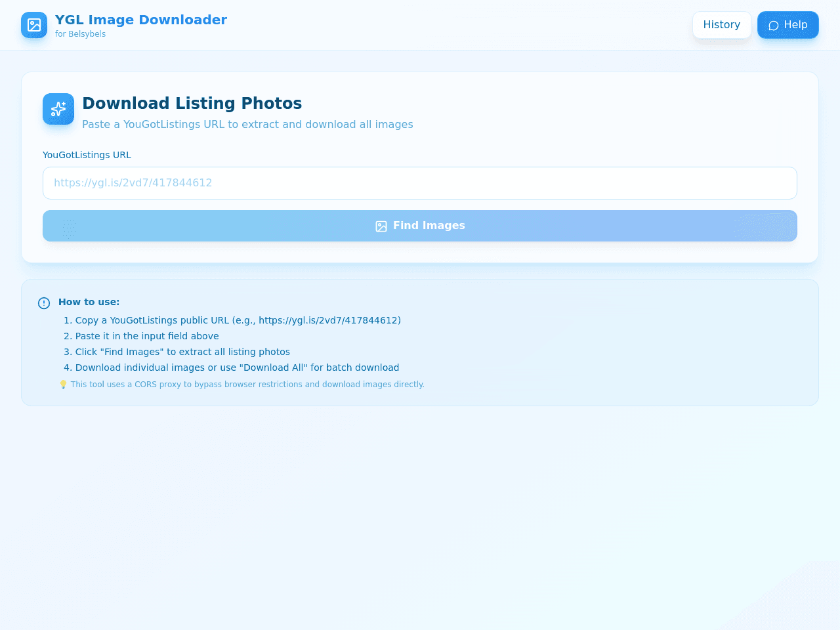Screen dimensions: 840x630
Task: Click the Download Listing Photos heading
Action: coord(192,104)
